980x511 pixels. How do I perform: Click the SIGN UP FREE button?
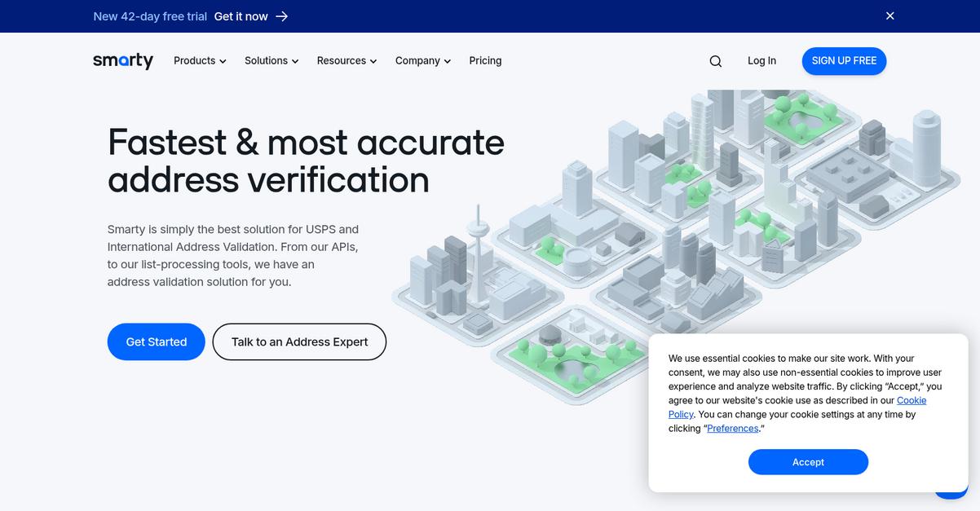coord(844,61)
